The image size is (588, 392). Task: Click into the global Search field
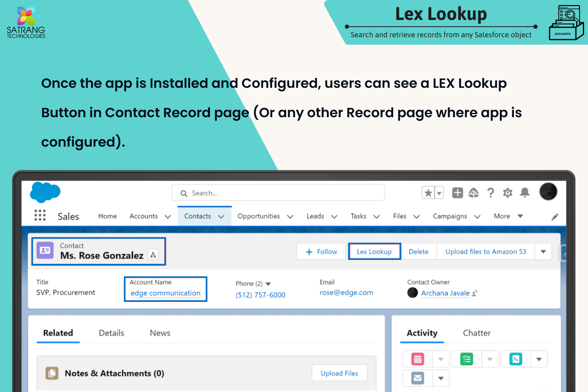[x=278, y=193]
